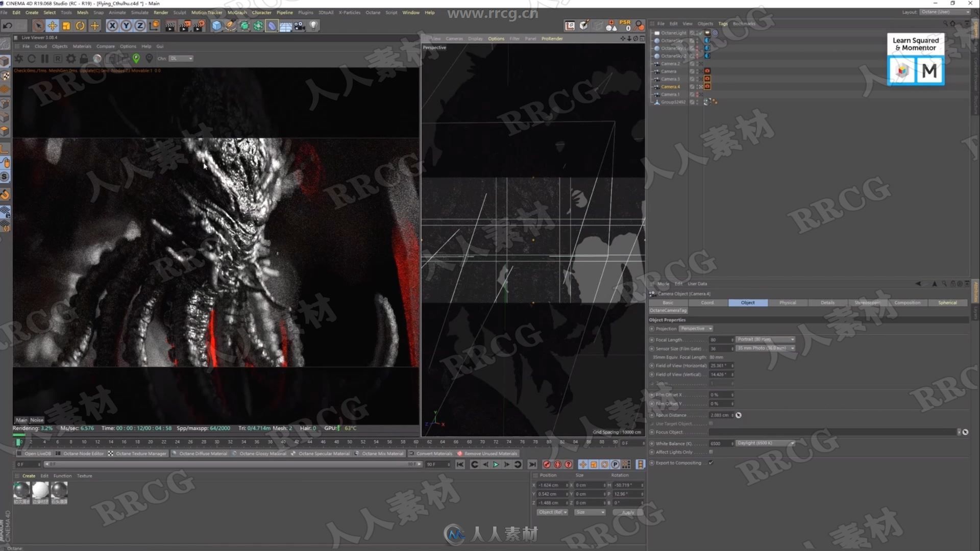Screen dimensions: 980x551
Task: Play the timeline animation forward
Action: point(496,464)
